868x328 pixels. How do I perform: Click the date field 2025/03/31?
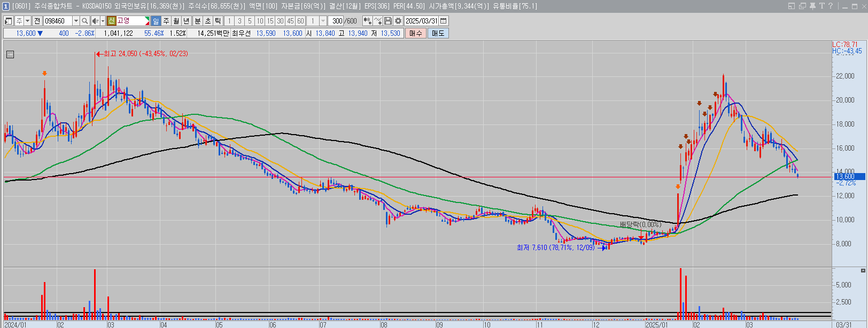pyautogui.click(x=421, y=21)
